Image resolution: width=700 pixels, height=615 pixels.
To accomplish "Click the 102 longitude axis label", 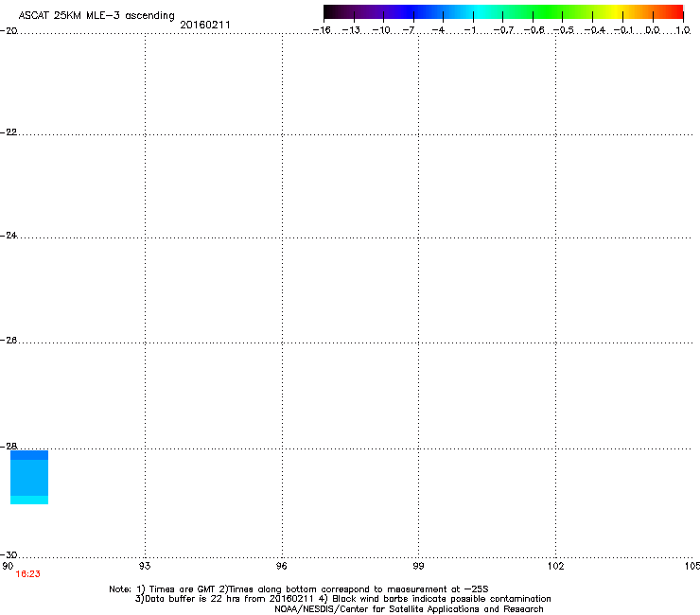I will (x=555, y=566).
